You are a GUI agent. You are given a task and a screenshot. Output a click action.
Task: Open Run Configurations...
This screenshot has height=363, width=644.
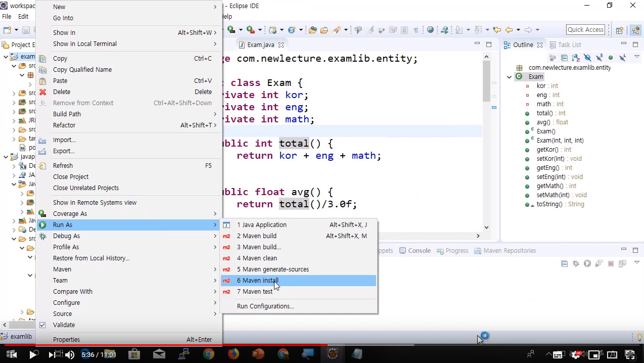pyautogui.click(x=298, y=306)
